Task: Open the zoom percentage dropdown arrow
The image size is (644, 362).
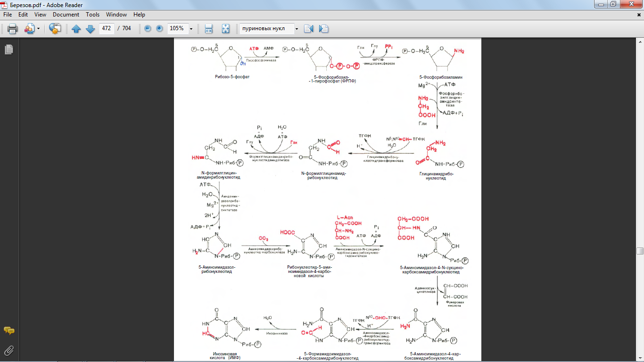Action: 191,29
